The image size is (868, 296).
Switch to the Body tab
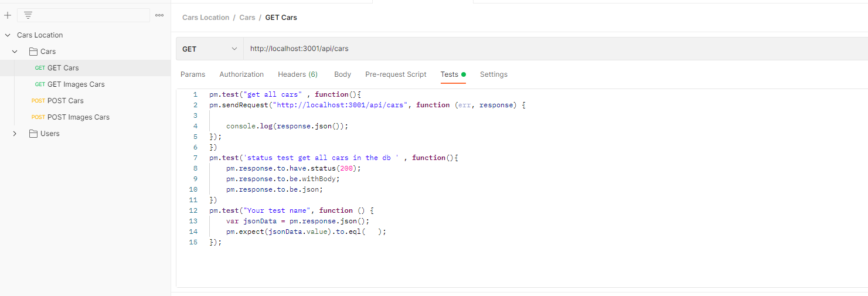[x=343, y=74]
